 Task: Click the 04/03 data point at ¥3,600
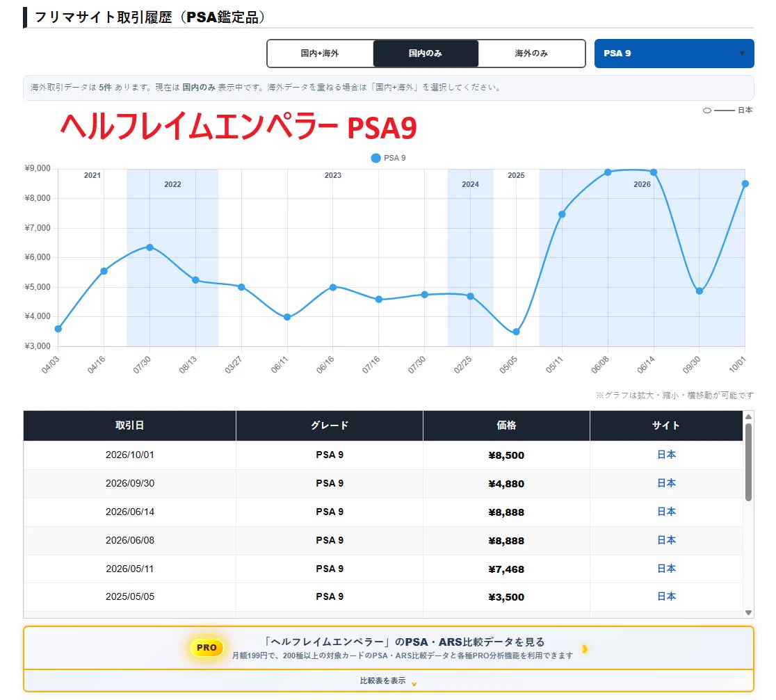pos(58,329)
